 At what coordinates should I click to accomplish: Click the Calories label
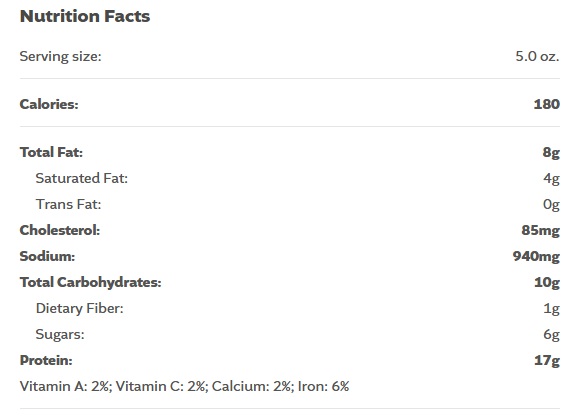pyautogui.click(x=49, y=104)
